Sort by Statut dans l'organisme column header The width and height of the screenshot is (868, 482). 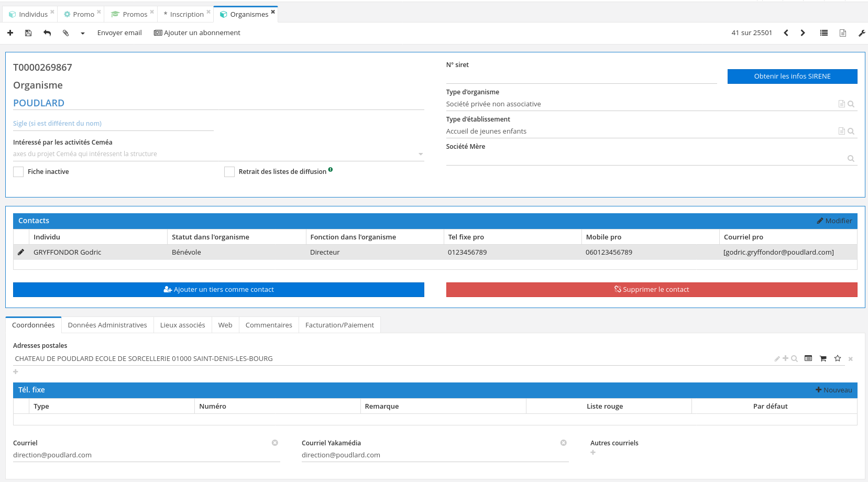tap(237, 237)
